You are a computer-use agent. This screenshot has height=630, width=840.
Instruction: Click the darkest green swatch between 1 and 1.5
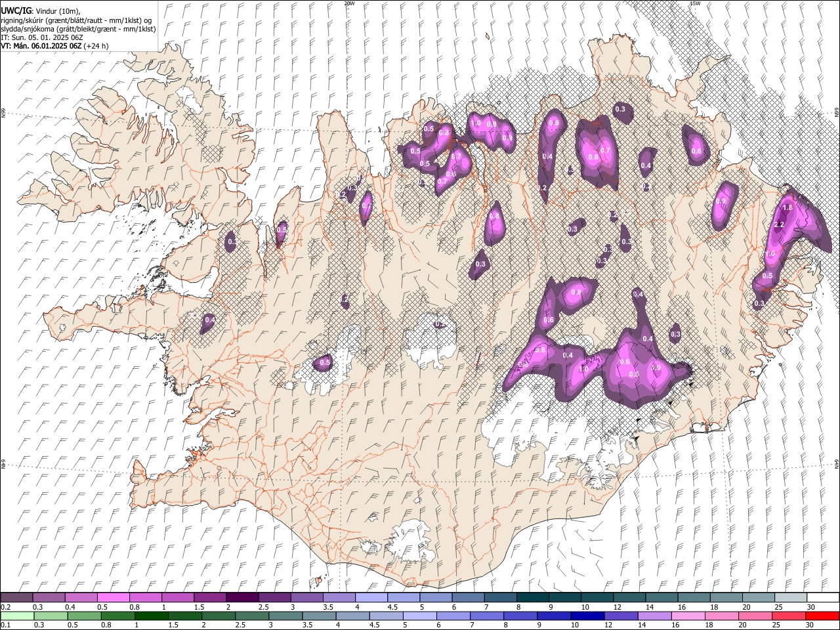151,616
